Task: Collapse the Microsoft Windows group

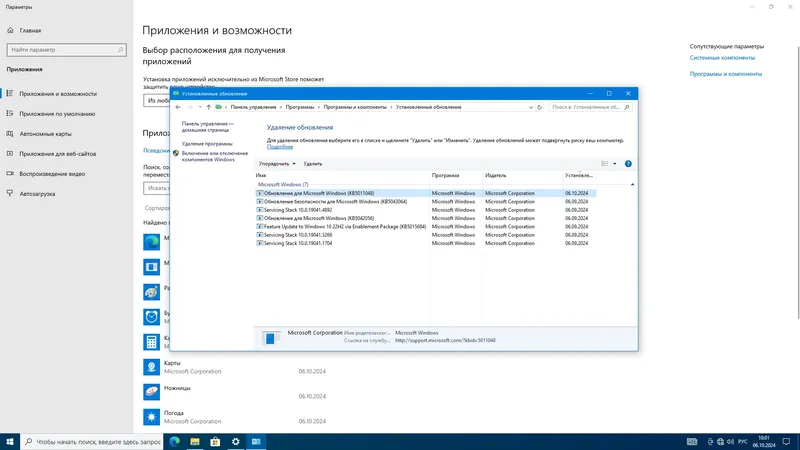Action: (632, 185)
